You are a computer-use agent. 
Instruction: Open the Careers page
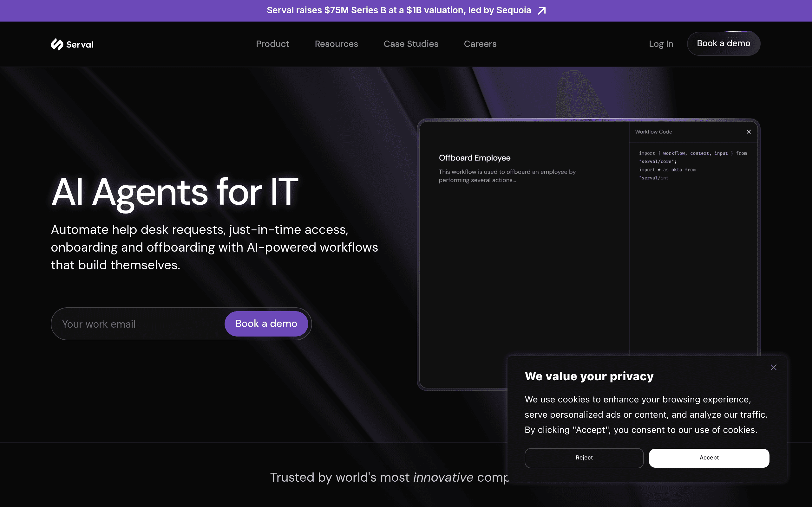480,44
